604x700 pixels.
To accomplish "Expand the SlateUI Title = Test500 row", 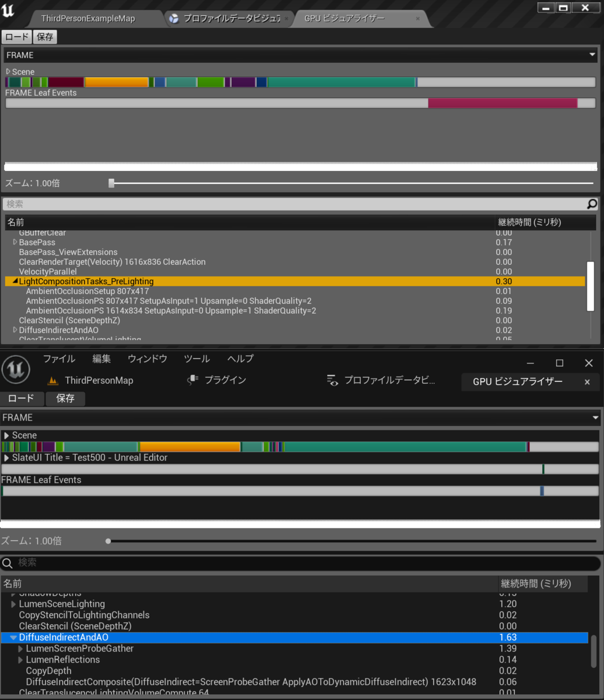I will pyautogui.click(x=6, y=458).
